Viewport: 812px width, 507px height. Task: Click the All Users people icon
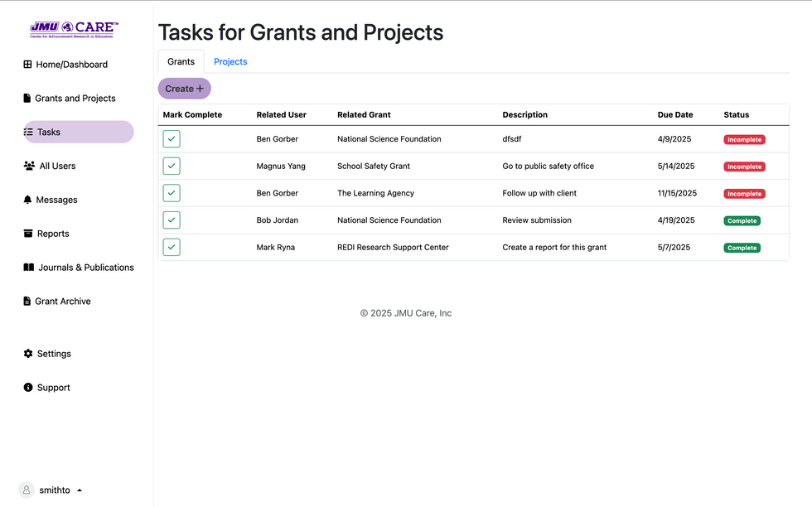29,166
